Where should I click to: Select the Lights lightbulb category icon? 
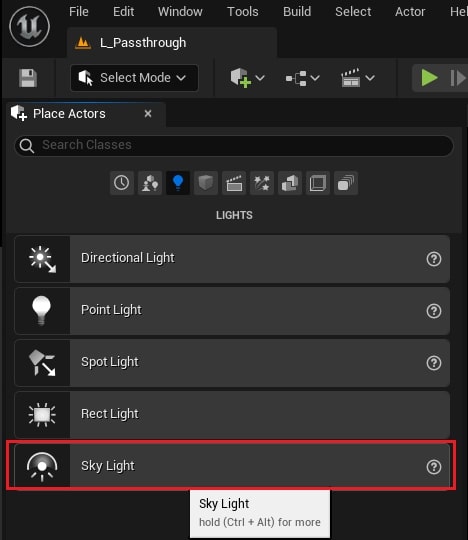178,183
